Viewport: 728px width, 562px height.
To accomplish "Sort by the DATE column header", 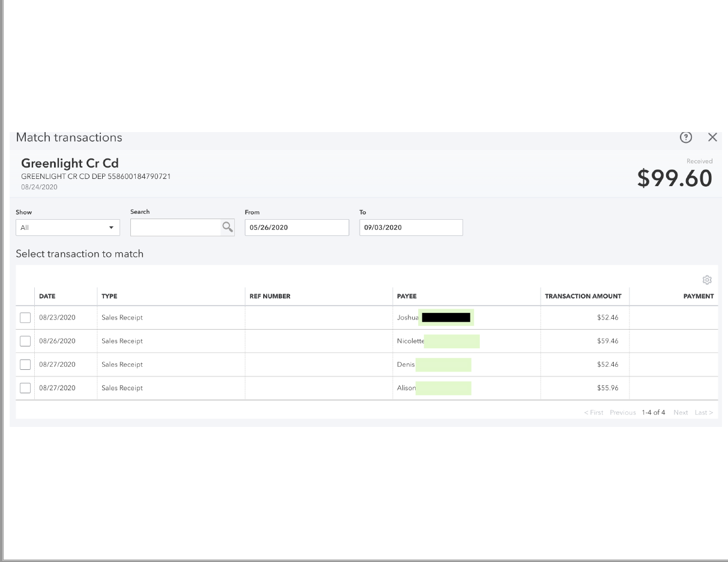I will click(x=47, y=296).
